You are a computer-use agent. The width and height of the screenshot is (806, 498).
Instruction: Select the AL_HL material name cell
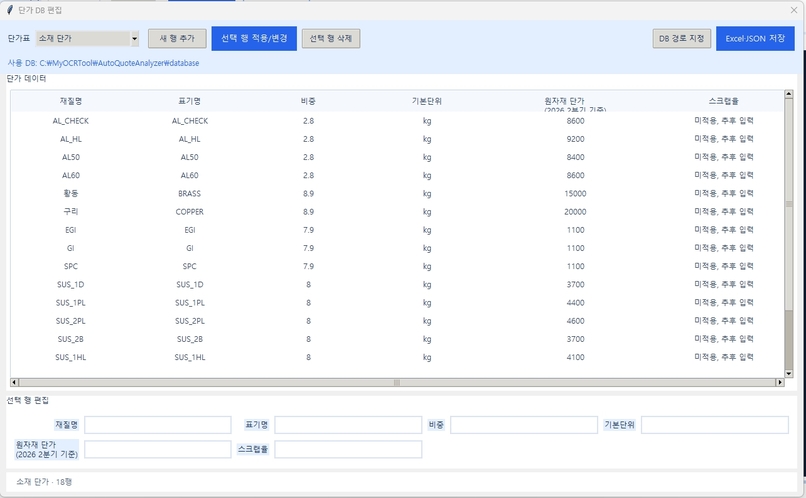coord(71,139)
